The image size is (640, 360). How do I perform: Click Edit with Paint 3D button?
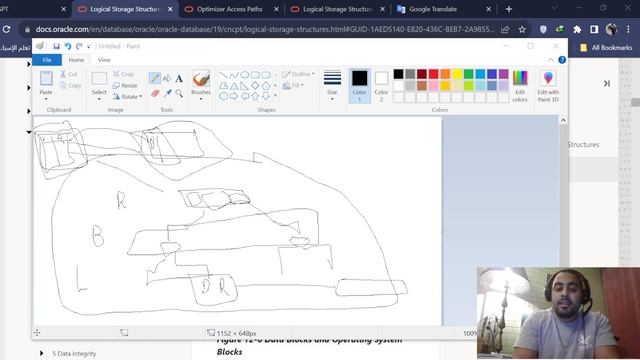548,86
